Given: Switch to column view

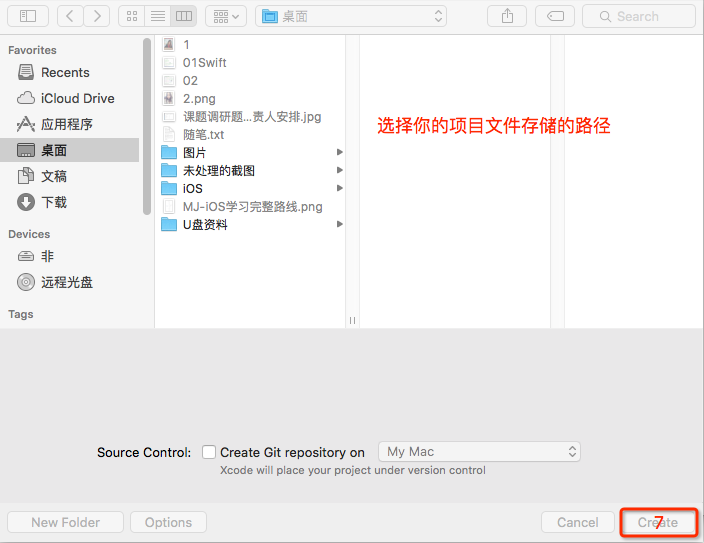Looking at the screenshot, I should [x=184, y=17].
